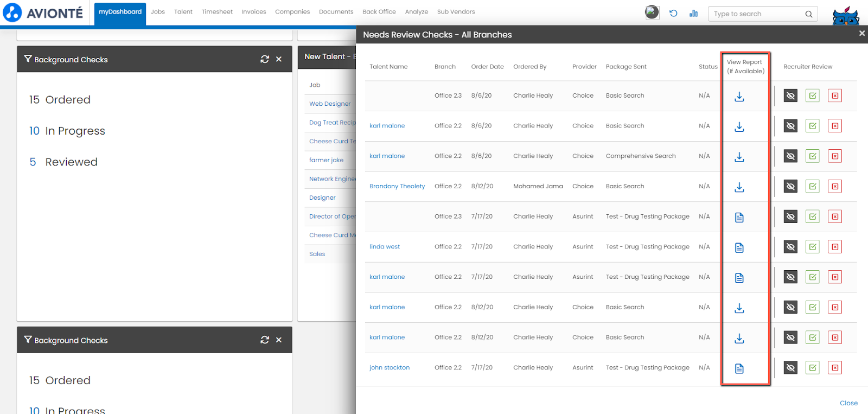This screenshot has height=414, width=868.
Task: Toggle hide eye icon for linda west row
Action: (790, 247)
